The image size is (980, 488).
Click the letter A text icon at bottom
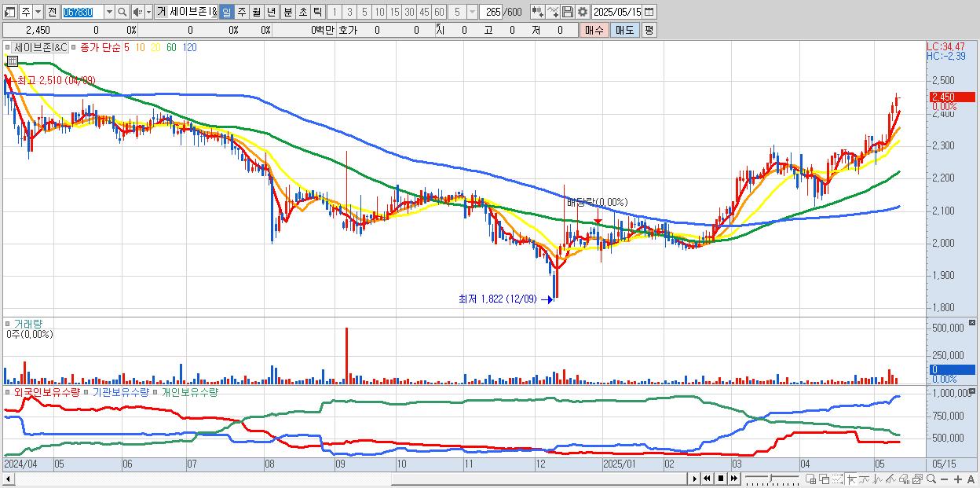971,479
